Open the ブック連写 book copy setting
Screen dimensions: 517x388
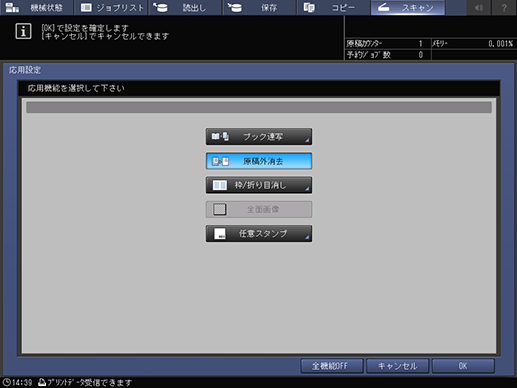tap(259, 137)
